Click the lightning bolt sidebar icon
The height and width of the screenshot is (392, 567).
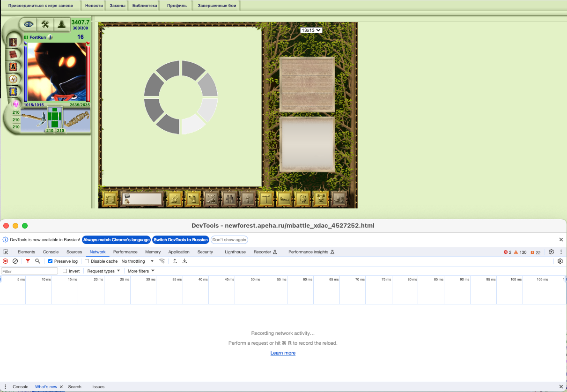click(x=13, y=79)
